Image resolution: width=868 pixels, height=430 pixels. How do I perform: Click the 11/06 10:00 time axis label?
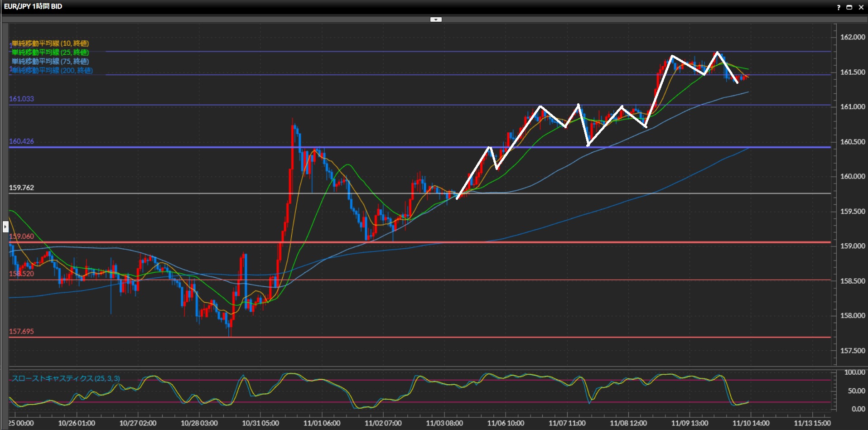point(506,423)
